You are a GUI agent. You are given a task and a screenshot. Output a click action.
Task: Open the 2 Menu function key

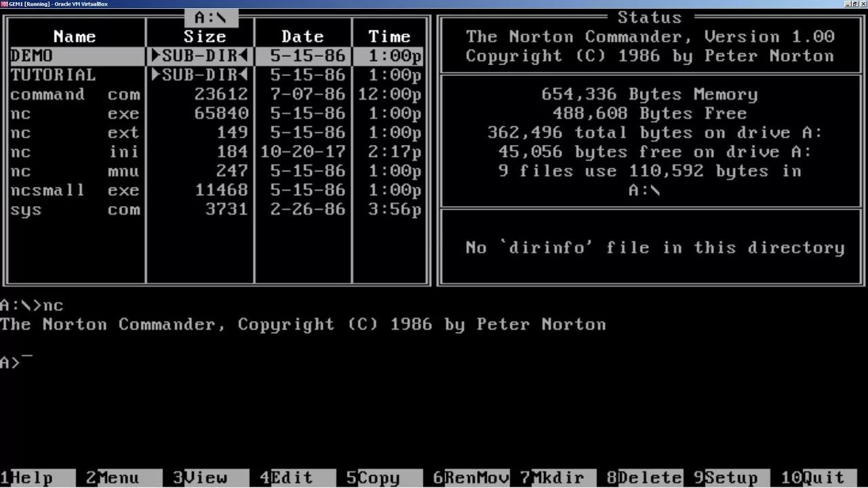[x=124, y=478]
